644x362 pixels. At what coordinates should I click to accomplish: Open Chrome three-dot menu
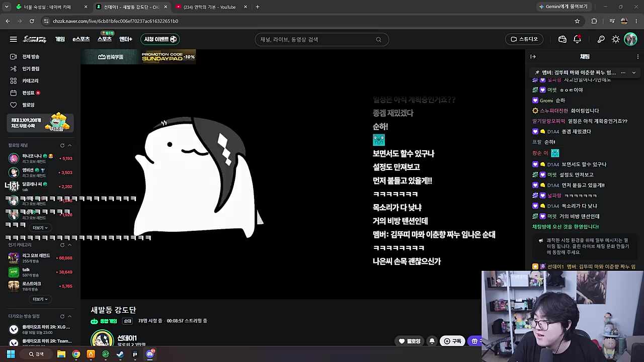(636, 21)
